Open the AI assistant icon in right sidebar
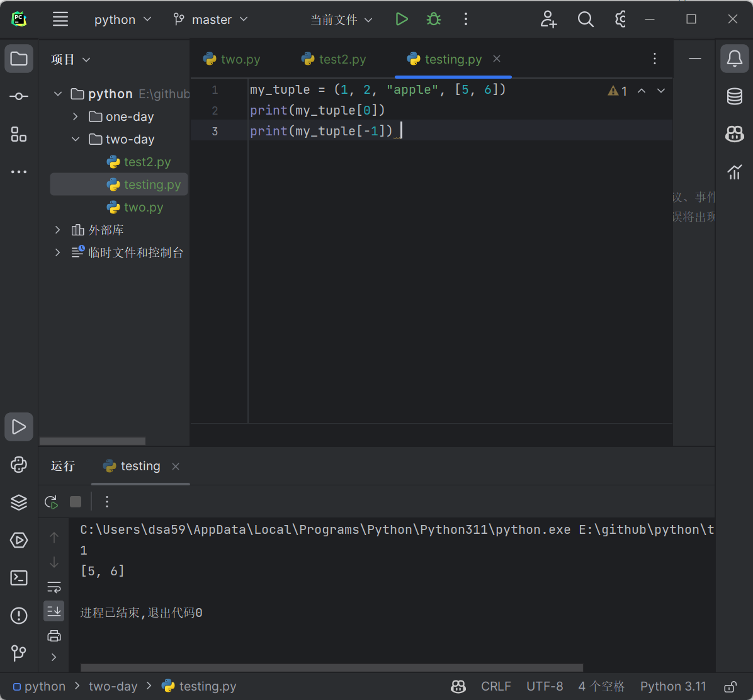 point(734,134)
